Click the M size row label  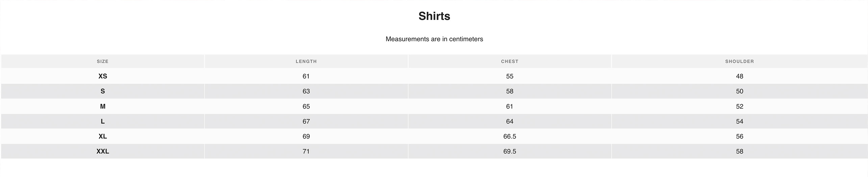point(103,107)
